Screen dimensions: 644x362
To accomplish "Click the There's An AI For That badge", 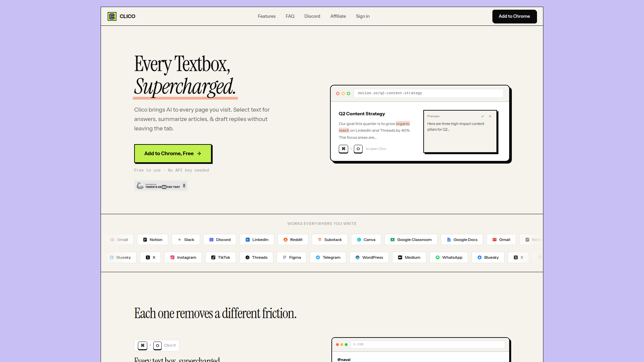I will [x=161, y=186].
